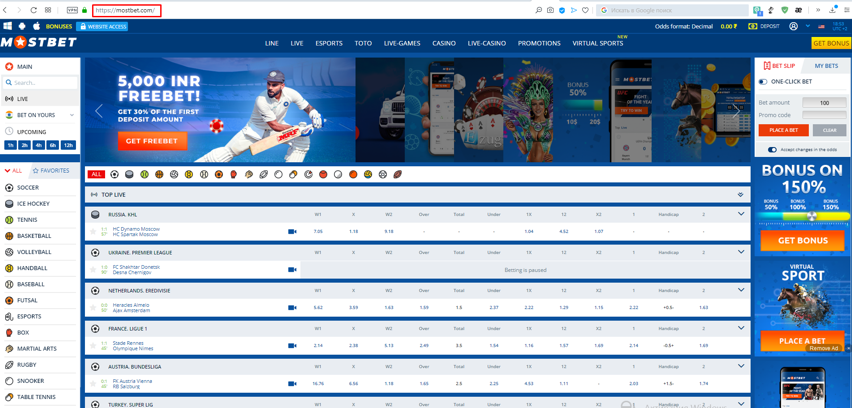Click the VPN badge in the address bar

point(72,10)
